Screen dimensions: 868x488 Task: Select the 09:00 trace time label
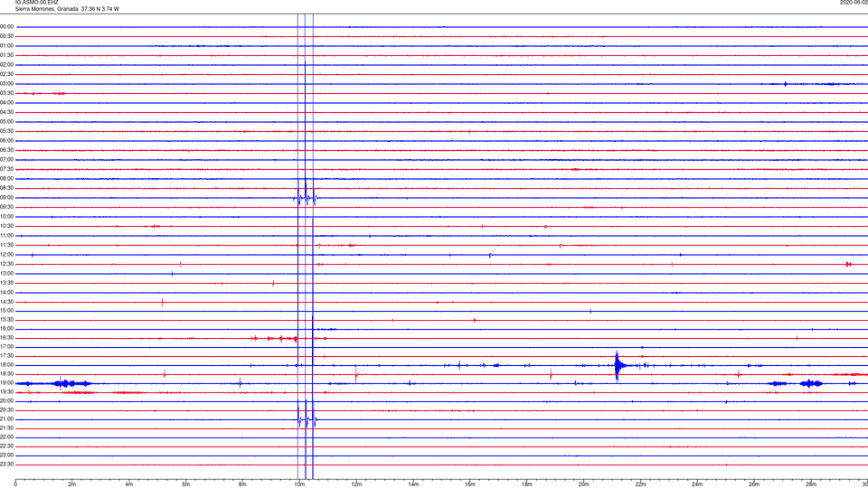[x=6, y=198]
